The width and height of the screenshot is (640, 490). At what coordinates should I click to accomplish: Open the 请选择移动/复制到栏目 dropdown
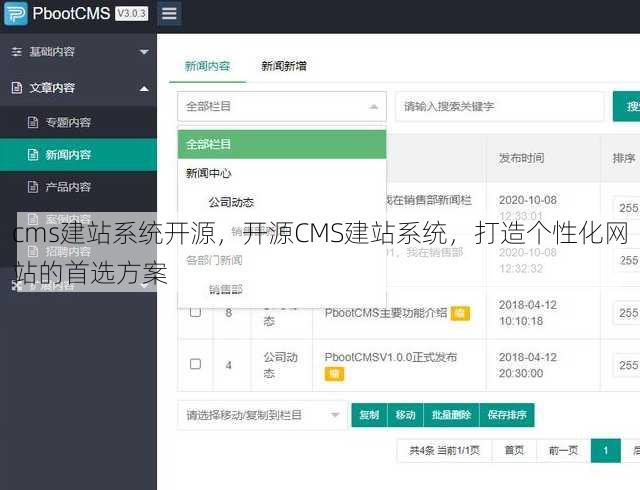pos(261,415)
